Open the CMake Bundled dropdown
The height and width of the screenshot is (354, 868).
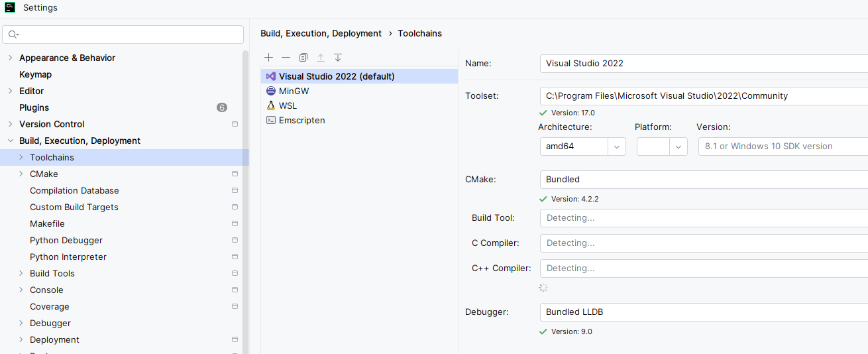point(704,180)
